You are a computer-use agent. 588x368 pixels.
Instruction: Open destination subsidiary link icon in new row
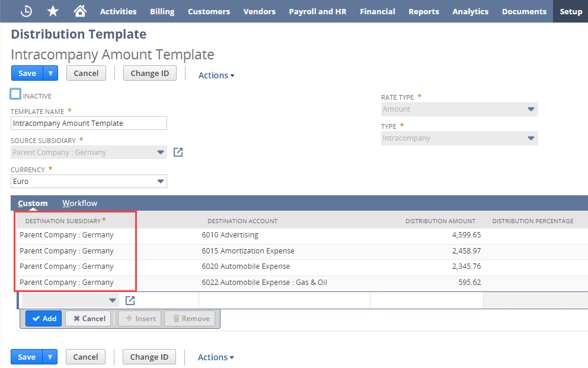(x=130, y=300)
